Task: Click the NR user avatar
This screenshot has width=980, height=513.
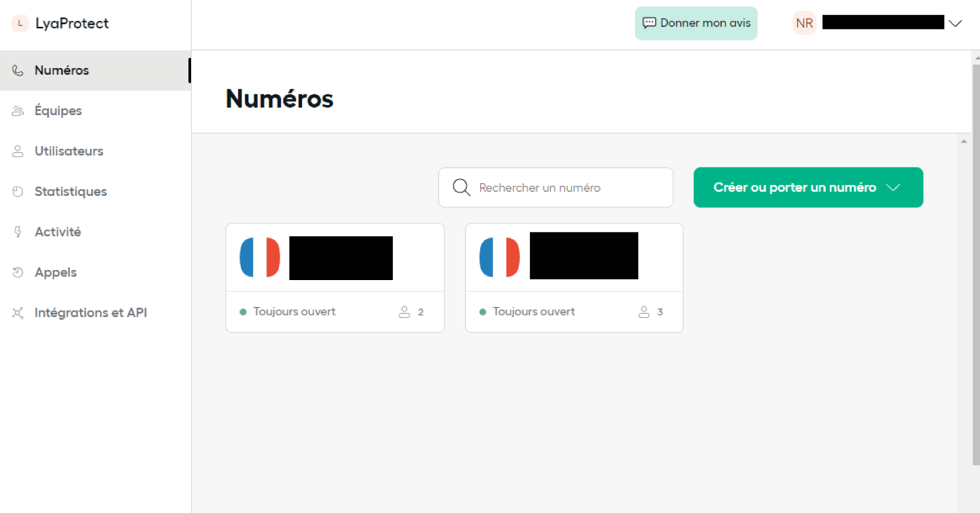Action: tap(804, 24)
